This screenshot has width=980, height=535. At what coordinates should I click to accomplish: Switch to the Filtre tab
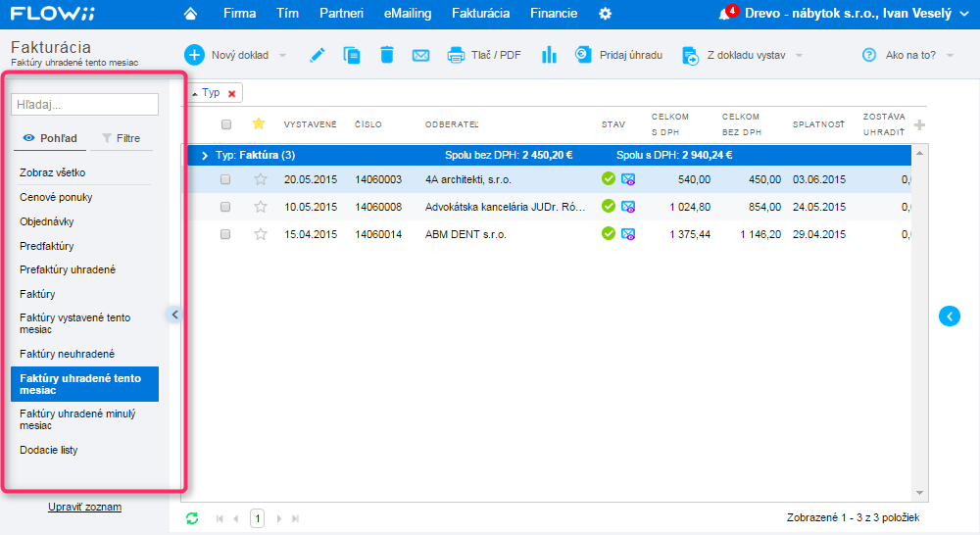[x=122, y=138]
